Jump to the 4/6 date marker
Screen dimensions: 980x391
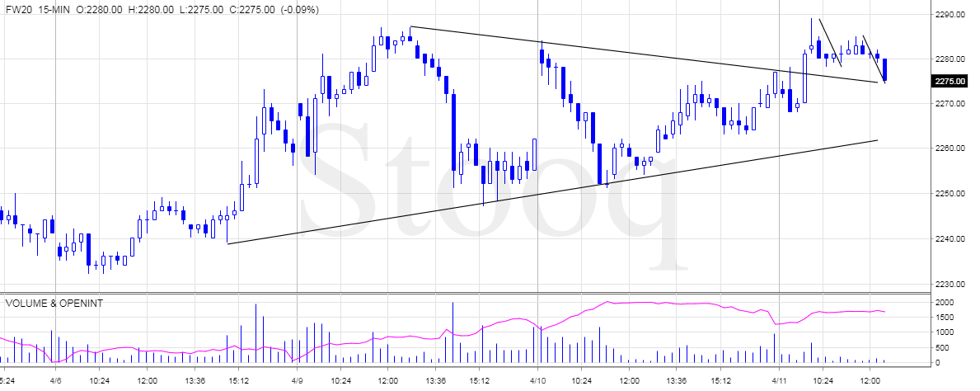tap(54, 380)
